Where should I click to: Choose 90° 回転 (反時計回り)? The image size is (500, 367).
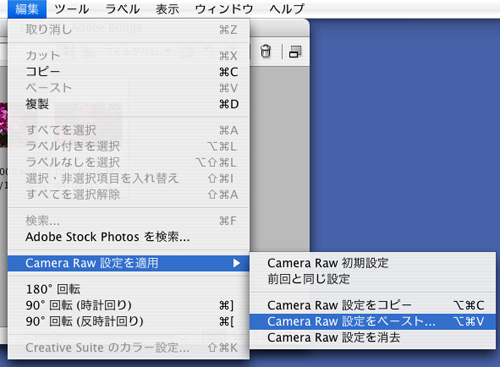tap(129, 321)
